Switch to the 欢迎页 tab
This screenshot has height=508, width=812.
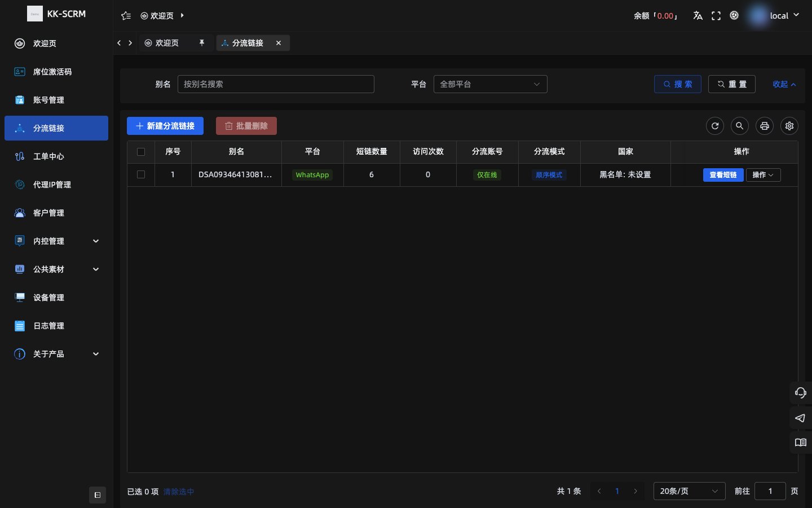pos(167,43)
